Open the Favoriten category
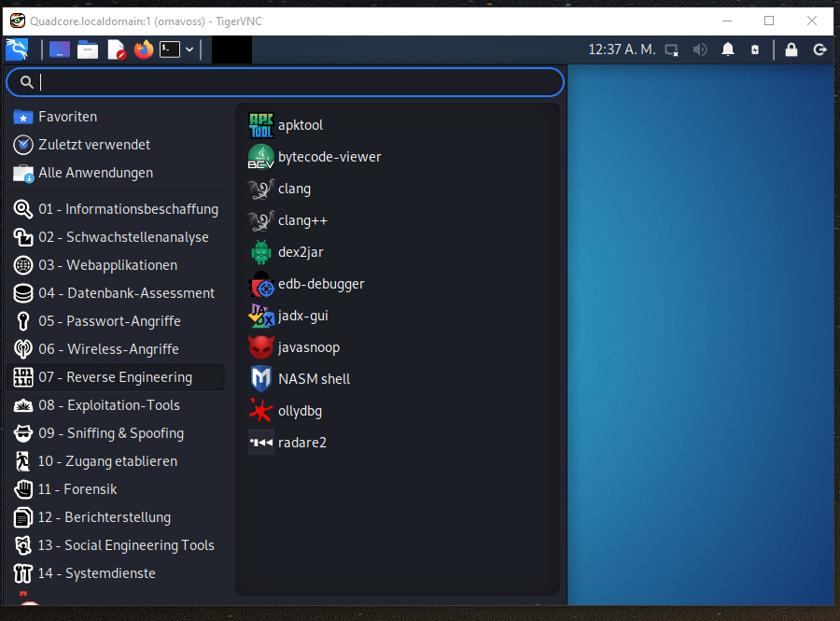Image resolution: width=840 pixels, height=621 pixels. (117, 117)
